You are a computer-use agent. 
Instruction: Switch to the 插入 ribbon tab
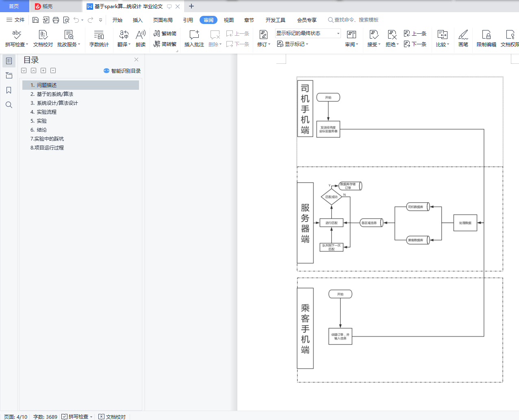click(x=138, y=20)
